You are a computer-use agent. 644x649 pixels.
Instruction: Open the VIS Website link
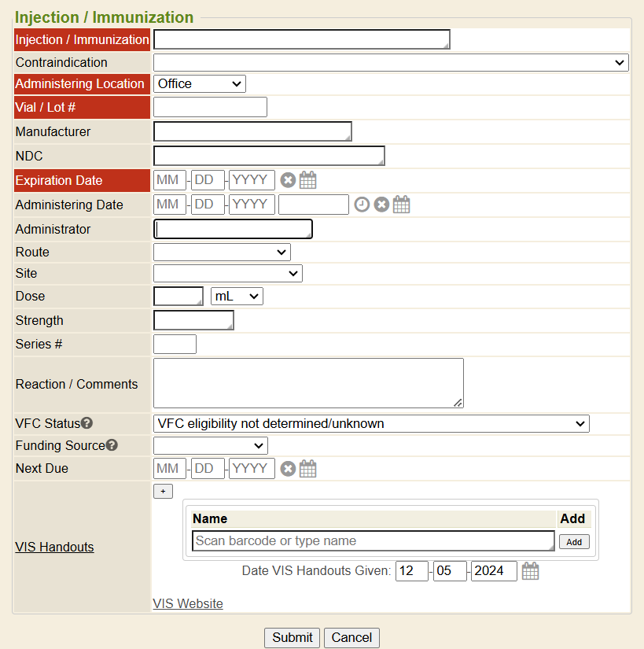(188, 603)
